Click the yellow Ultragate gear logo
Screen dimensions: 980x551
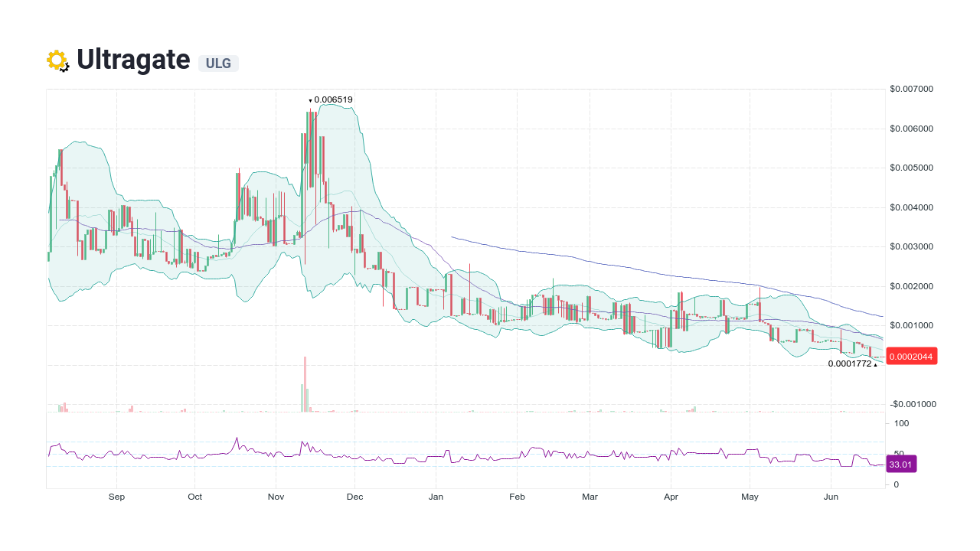point(57,60)
